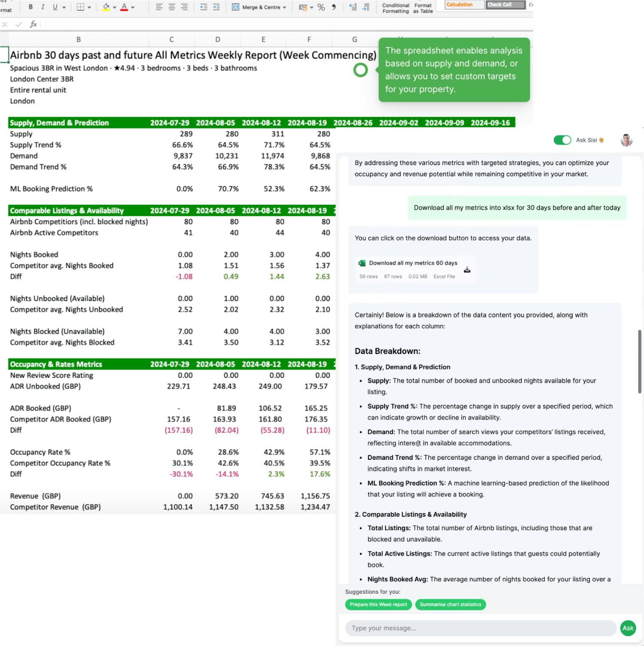Open Conditional Formatting menu
This screenshot has height=646, width=644.
[396, 8]
